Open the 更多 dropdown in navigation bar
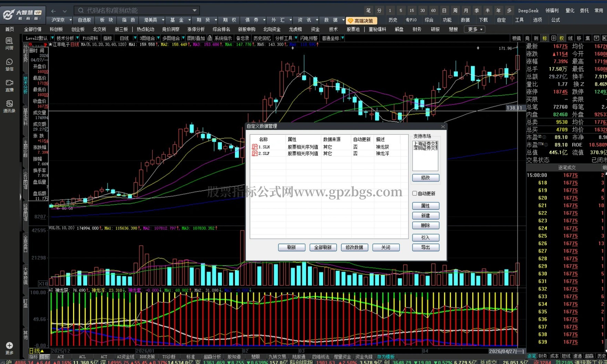 [475, 29]
